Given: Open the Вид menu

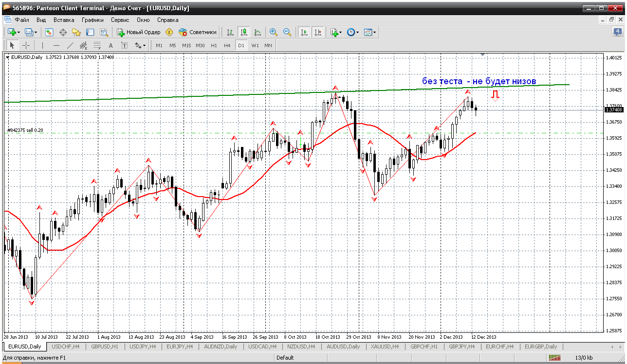Looking at the screenshot, I should click(41, 20).
